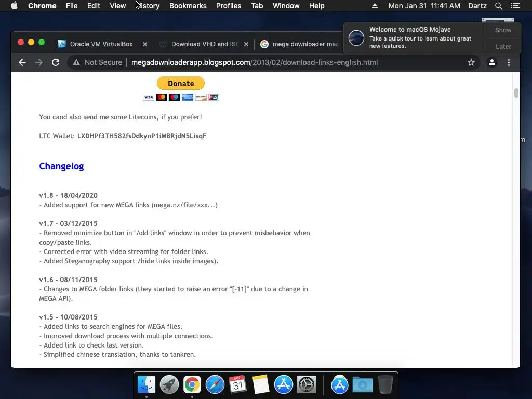The image size is (532, 399).
Task: Click the Welcome to macOS Mojave notification
Action: coord(414,37)
